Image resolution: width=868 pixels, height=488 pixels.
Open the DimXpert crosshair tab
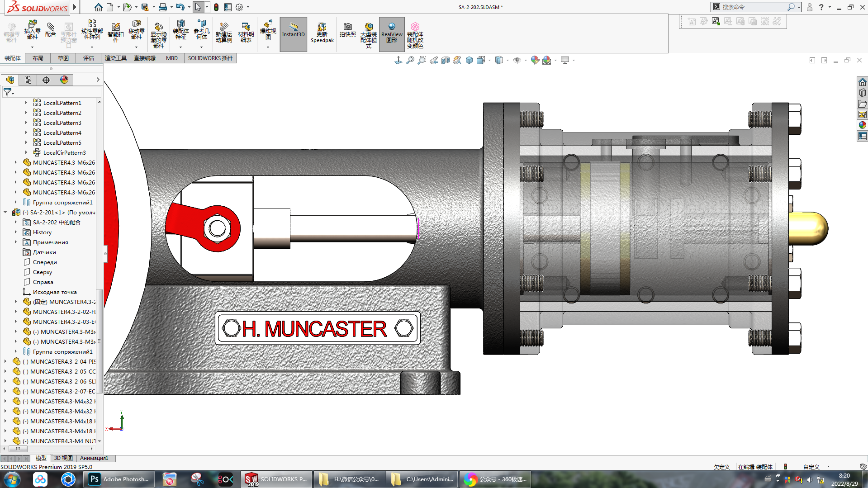46,80
